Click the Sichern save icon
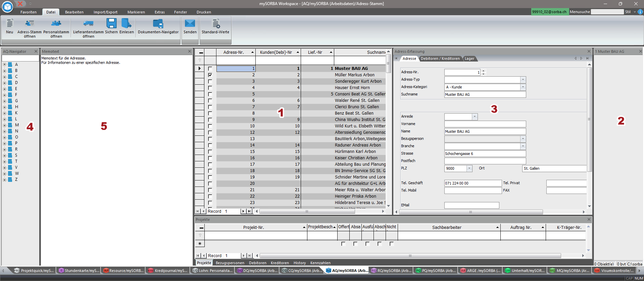Viewport: 644px width, 281px height. click(x=111, y=23)
